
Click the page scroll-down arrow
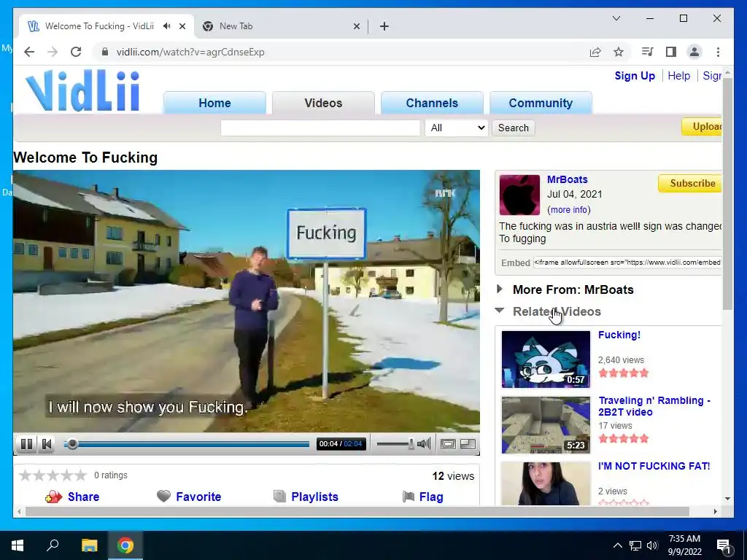(727, 499)
